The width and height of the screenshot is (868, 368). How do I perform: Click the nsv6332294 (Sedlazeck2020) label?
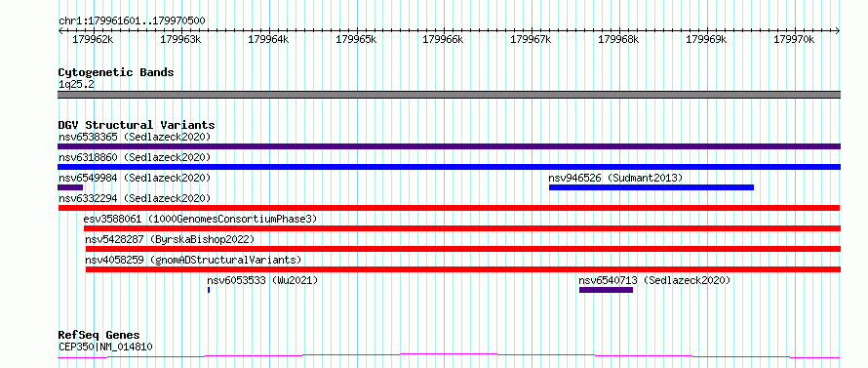pos(135,198)
